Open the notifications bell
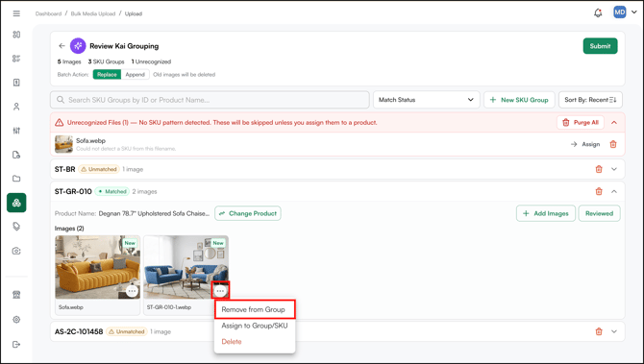This screenshot has height=364, width=644. click(598, 12)
